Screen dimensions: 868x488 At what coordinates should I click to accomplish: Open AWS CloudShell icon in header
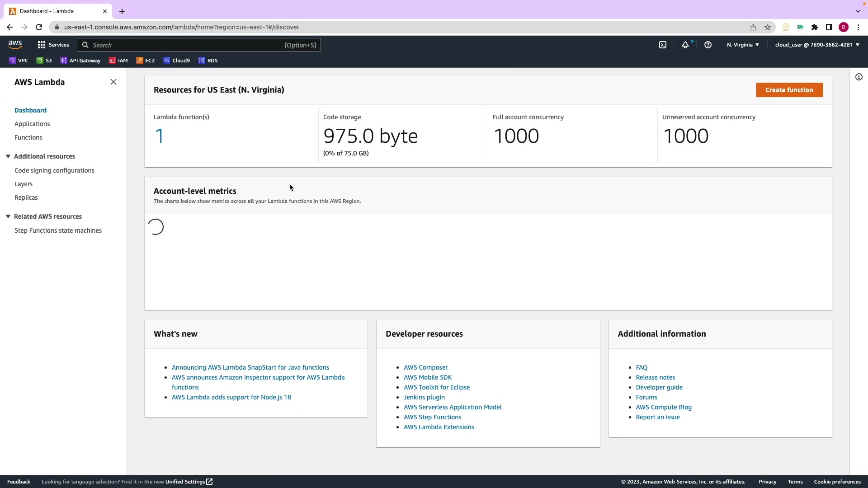[663, 45]
